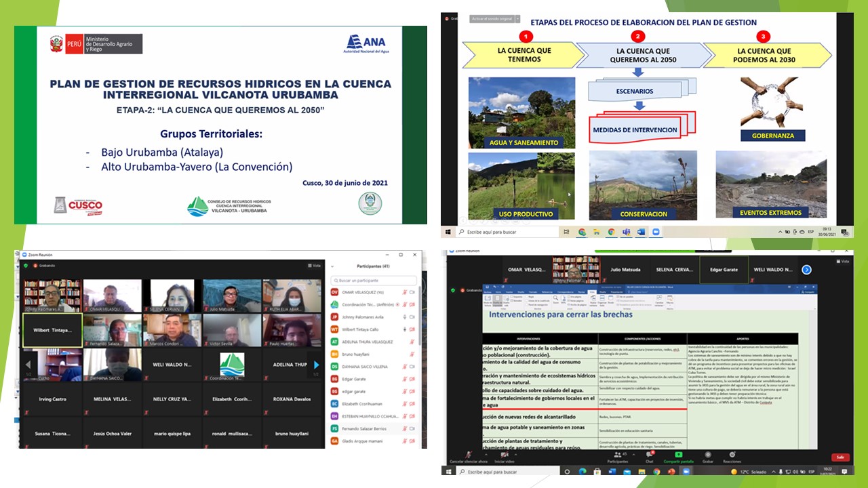
Task: Open Participantes icon in Zoom bottom toolbar
Action: click(617, 455)
